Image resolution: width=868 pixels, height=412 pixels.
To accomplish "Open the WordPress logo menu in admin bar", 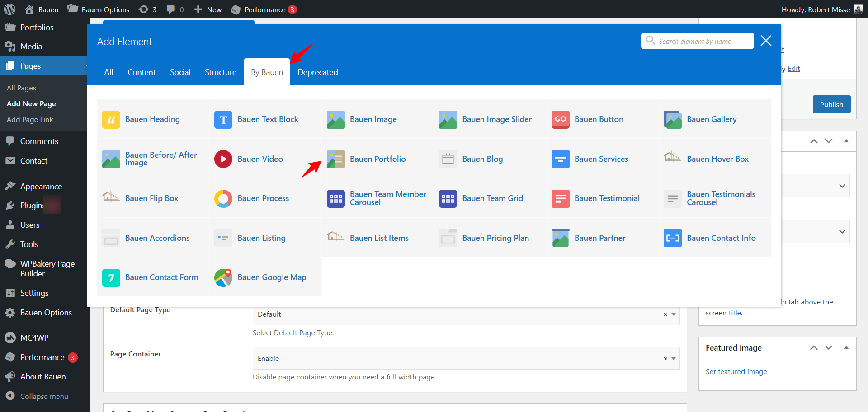I will (x=9, y=9).
